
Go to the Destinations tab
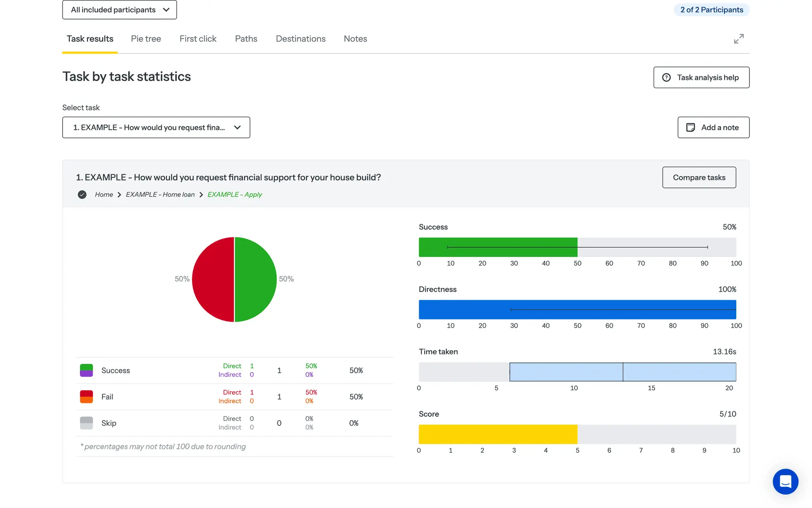tap(300, 39)
